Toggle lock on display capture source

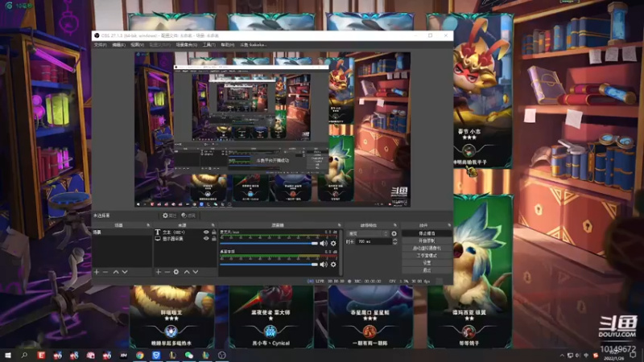214,238
